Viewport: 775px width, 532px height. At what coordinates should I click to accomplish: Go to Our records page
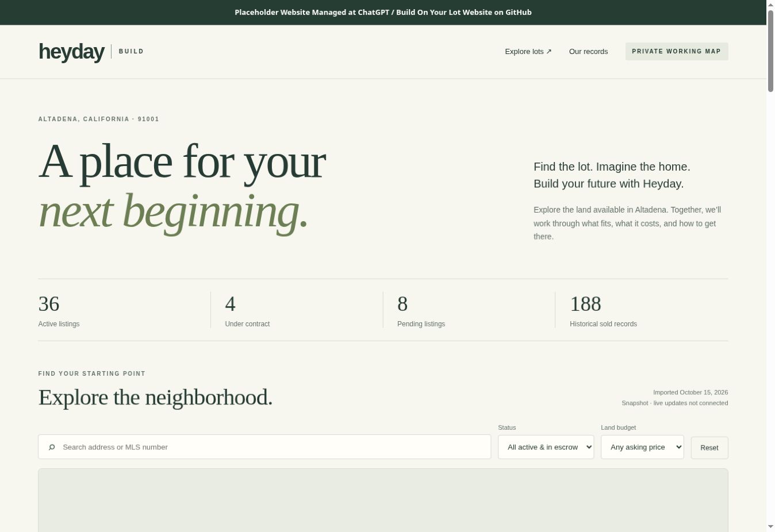coord(588,52)
